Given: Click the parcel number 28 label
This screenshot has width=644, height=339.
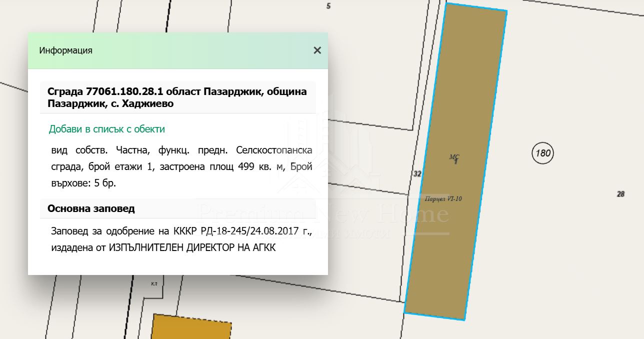Looking at the screenshot, I should [620, 193].
